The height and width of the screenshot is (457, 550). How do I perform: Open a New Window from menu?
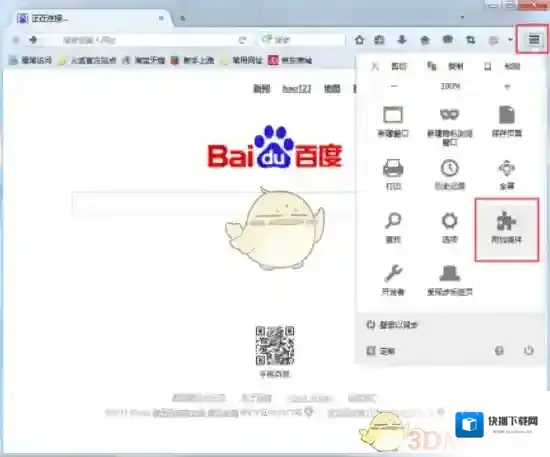pyautogui.click(x=393, y=121)
